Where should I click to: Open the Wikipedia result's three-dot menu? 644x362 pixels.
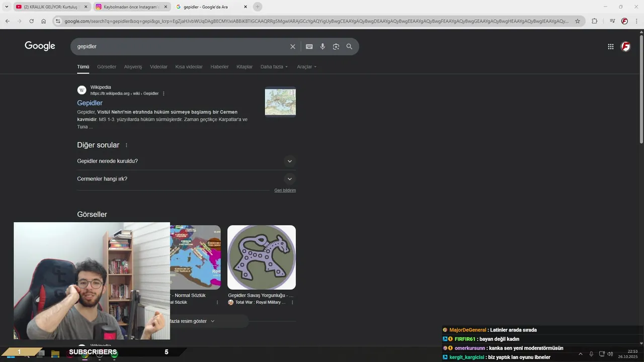click(164, 94)
